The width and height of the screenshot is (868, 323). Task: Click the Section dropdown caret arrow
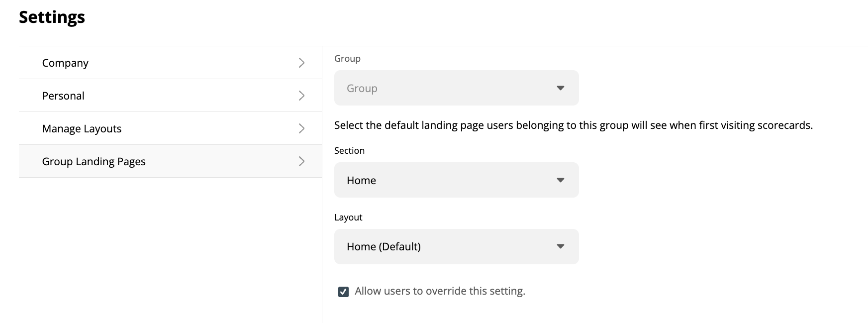560,180
